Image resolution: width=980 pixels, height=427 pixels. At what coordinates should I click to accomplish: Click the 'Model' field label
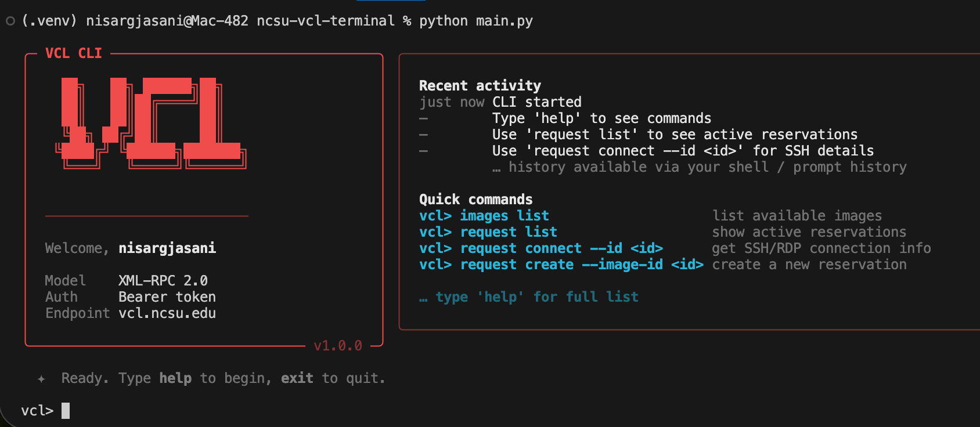(66, 281)
